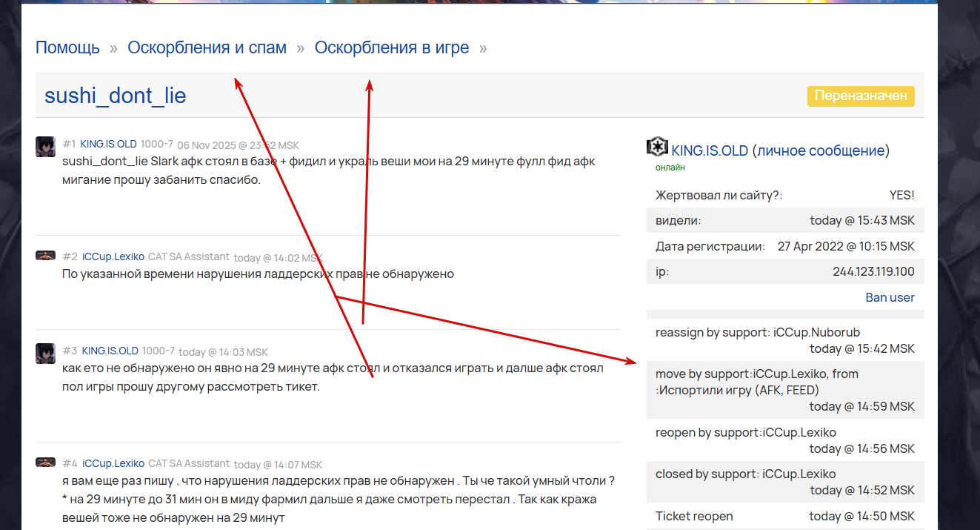Click move by support:iCCup.Lexiko log entry
Screen dimensions: 980x530
[785, 390]
